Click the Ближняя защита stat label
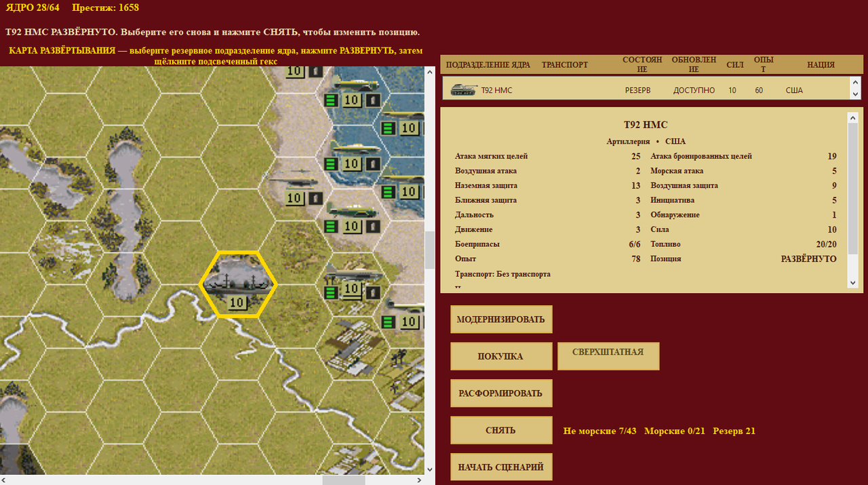This screenshot has width=868, height=485. click(486, 200)
